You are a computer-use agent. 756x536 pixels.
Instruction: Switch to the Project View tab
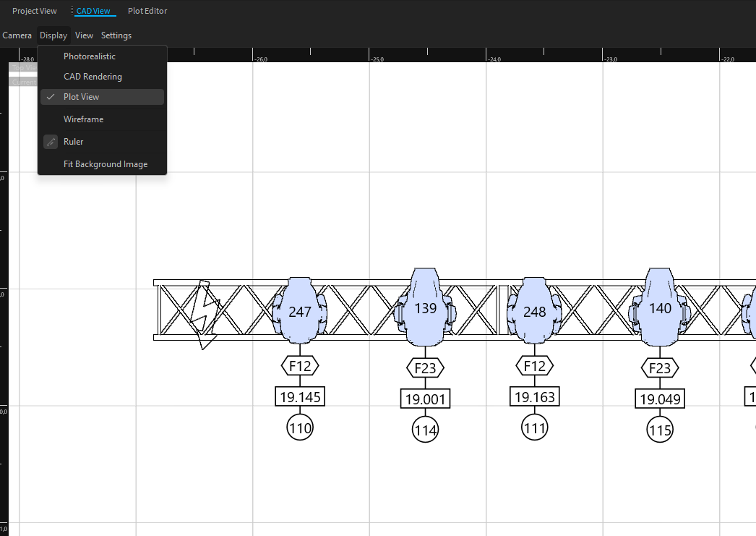(35, 11)
